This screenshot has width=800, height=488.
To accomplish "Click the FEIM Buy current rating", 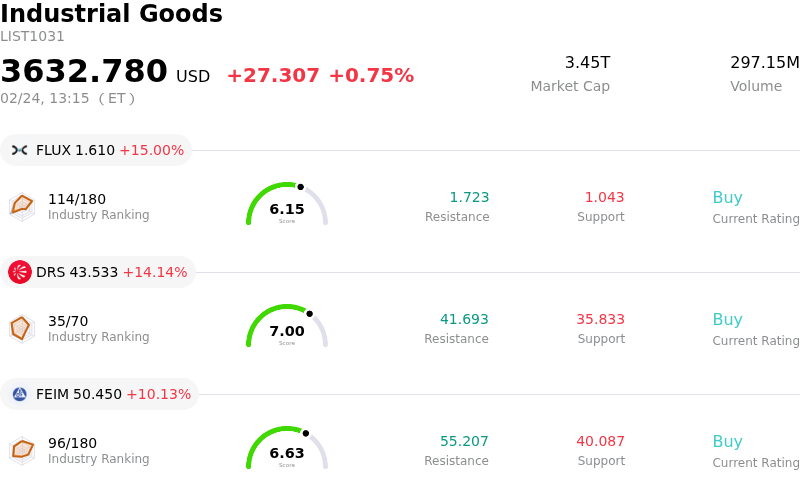I will point(727,442).
